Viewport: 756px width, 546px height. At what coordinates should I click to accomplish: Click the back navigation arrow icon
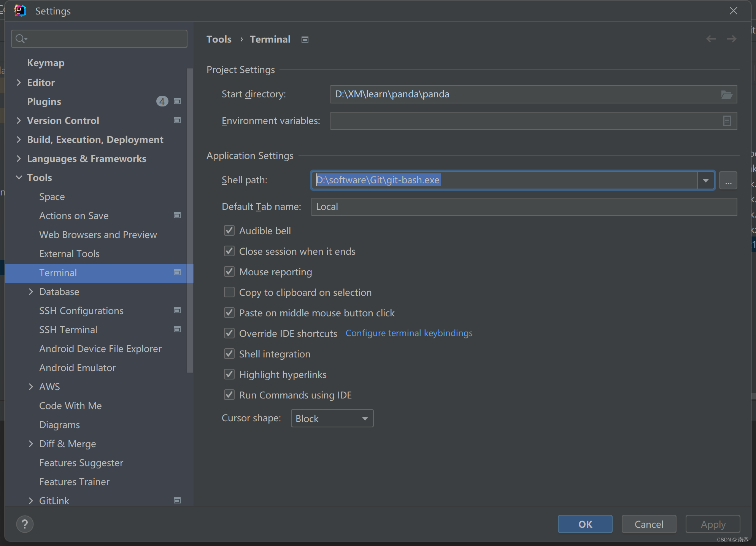click(x=712, y=39)
